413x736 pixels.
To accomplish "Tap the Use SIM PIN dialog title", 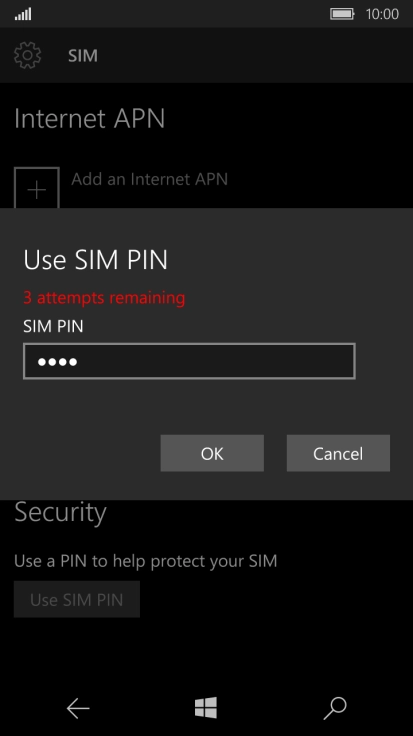I will click(x=95, y=259).
